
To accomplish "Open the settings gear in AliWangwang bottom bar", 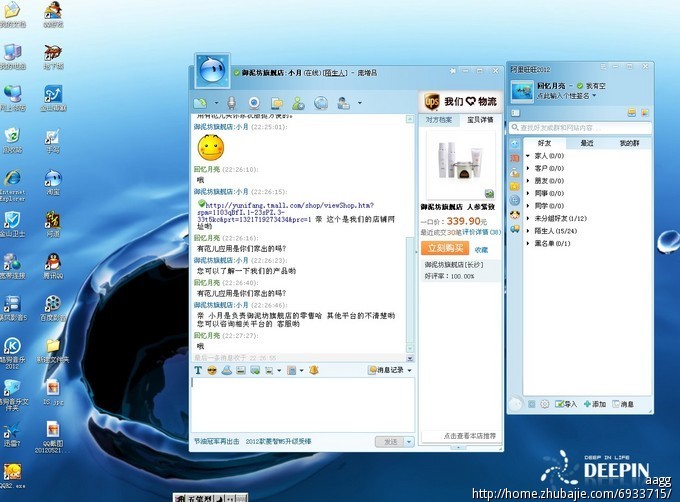I will [545, 404].
